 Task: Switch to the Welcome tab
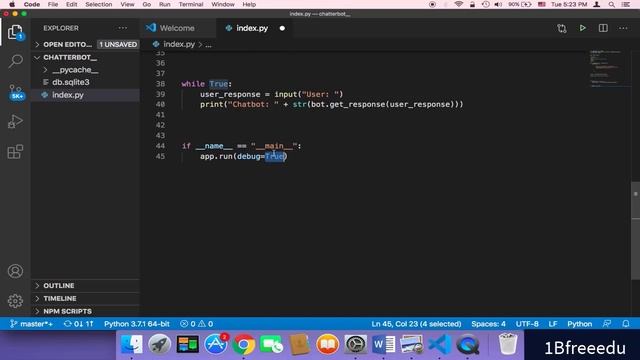(x=177, y=28)
